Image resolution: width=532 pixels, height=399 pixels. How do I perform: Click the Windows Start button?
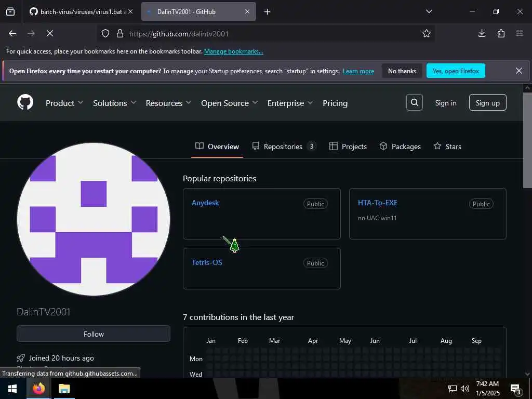point(13,389)
